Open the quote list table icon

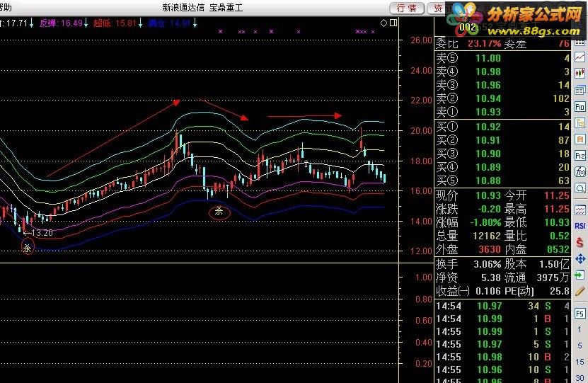[580, 42]
